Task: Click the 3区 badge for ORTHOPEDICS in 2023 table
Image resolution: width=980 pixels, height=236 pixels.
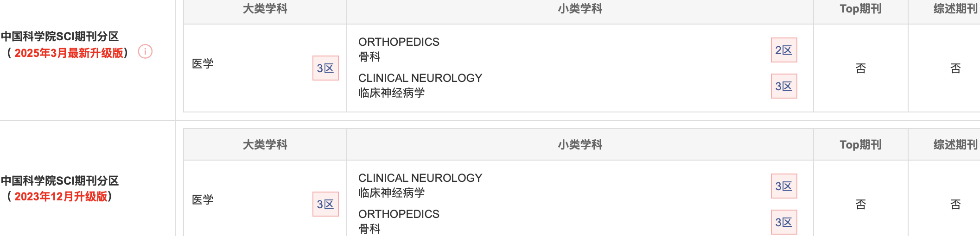Action: 784,222
